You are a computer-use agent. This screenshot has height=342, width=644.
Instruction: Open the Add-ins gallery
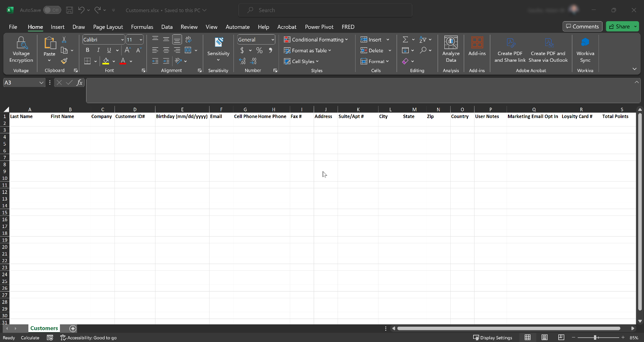[477, 46]
